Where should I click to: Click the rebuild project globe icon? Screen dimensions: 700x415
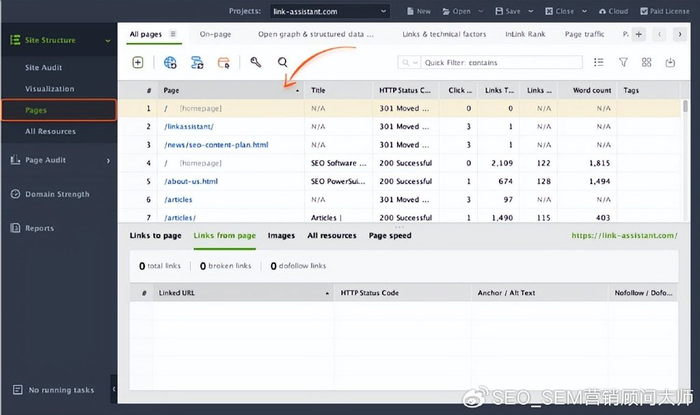(170, 62)
